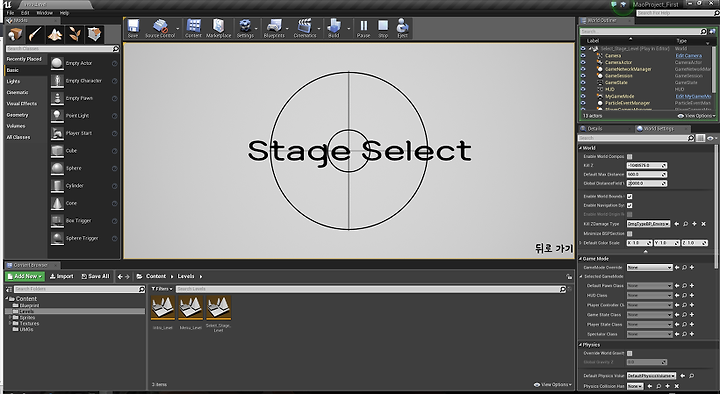Open the File menu
This screenshot has height=394, width=720.
(10, 13)
